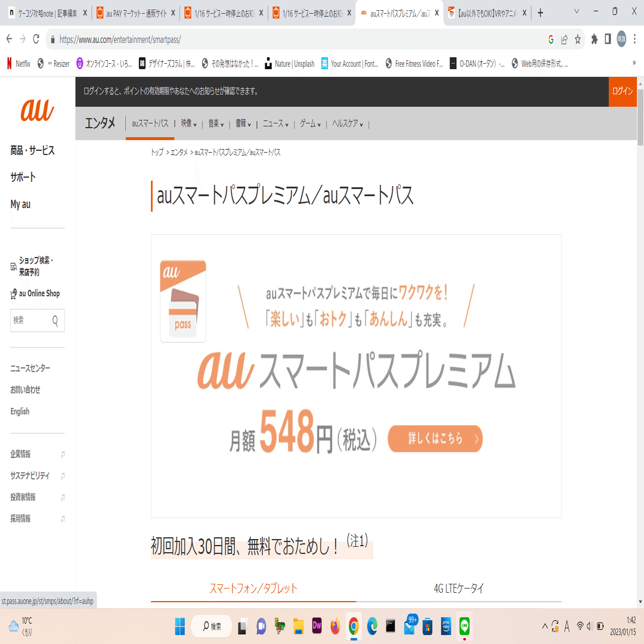
Task: Click the エンタメ breadcrumb link
Action: [x=179, y=153]
